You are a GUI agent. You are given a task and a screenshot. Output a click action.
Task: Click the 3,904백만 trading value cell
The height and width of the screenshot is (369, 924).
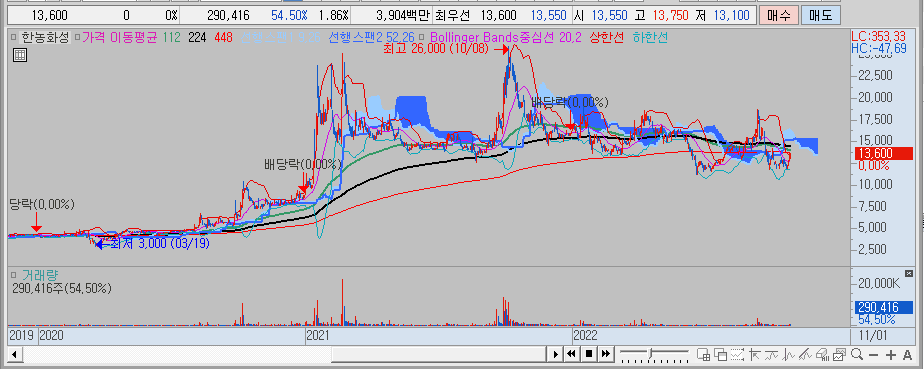(x=403, y=15)
